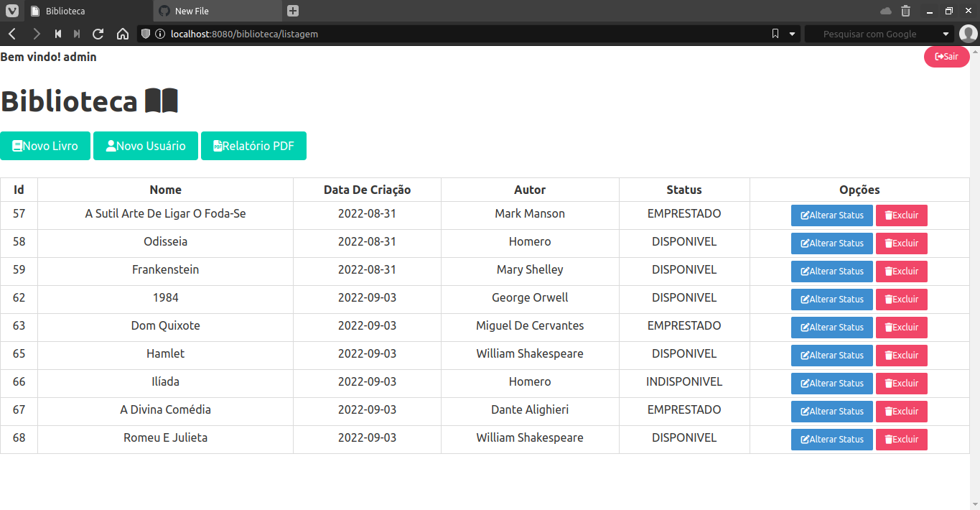
Task: Open the closed tabs trash icon
Action: 905,11
